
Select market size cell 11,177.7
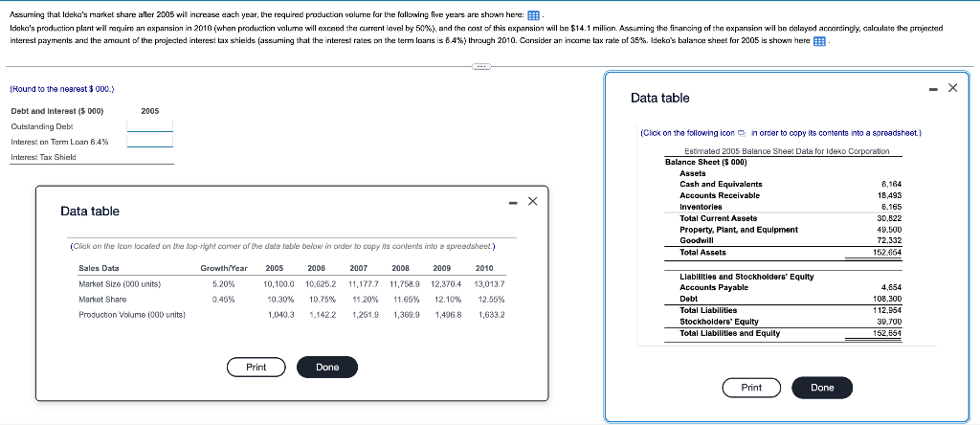coord(363,283)
